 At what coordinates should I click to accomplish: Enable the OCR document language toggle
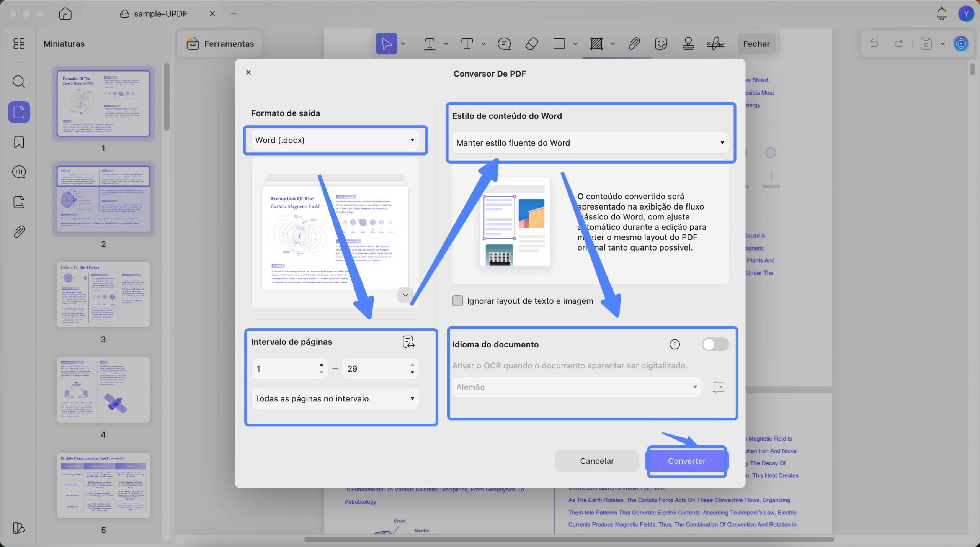[715, 344]
